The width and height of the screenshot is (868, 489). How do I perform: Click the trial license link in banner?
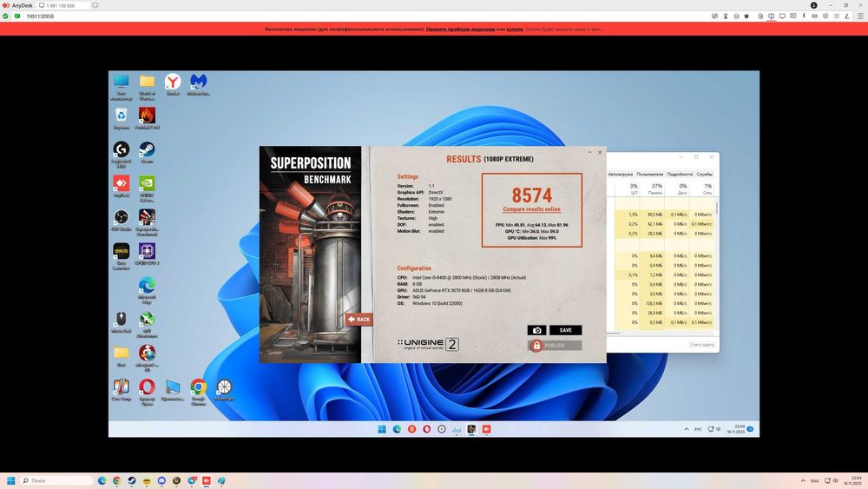461,29
